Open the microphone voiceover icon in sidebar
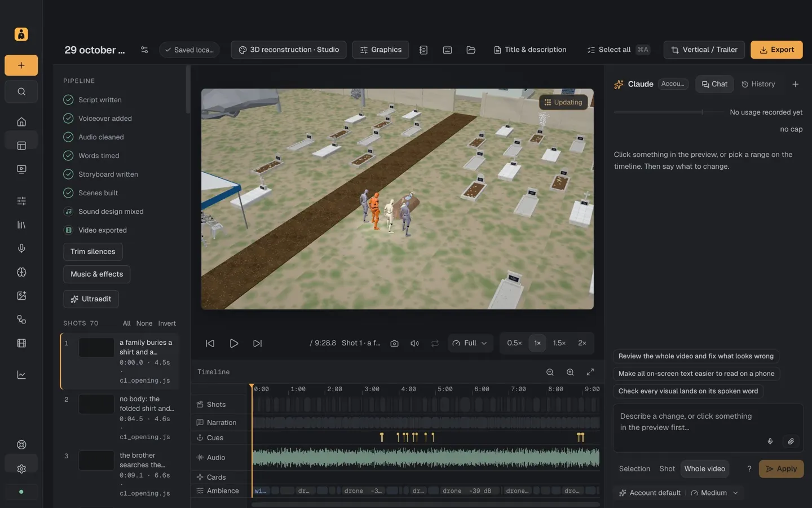 pyautogui.click(x=21, y=248)
